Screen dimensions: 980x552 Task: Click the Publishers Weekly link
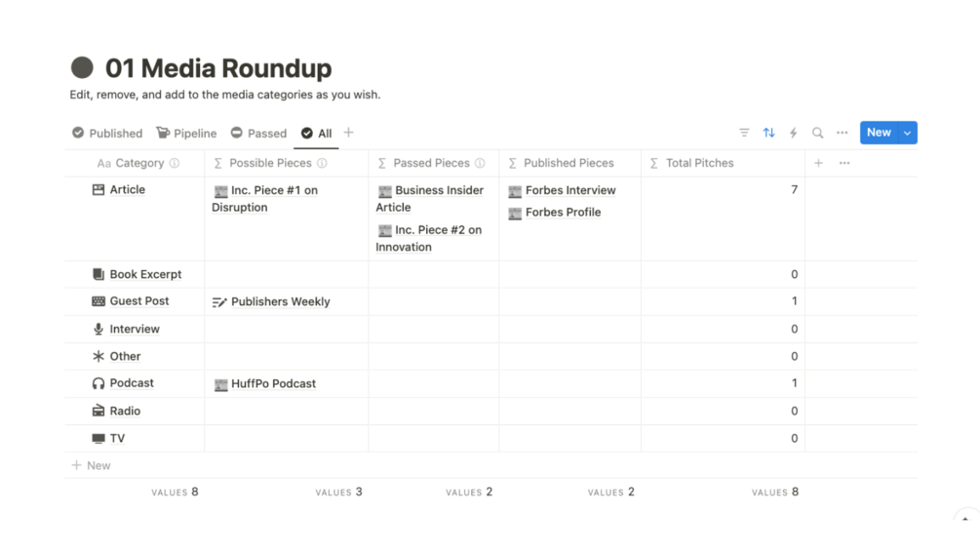point(280,301)
